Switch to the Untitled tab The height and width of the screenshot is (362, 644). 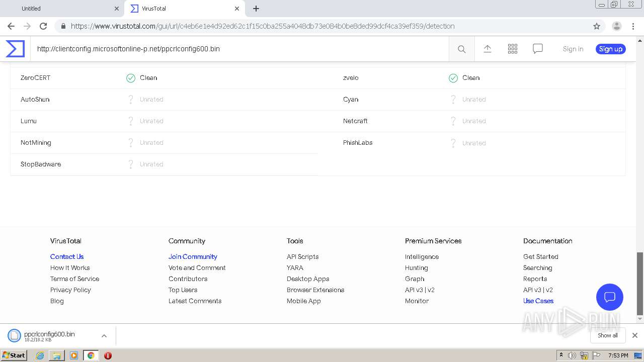click(x=63, y=9)
